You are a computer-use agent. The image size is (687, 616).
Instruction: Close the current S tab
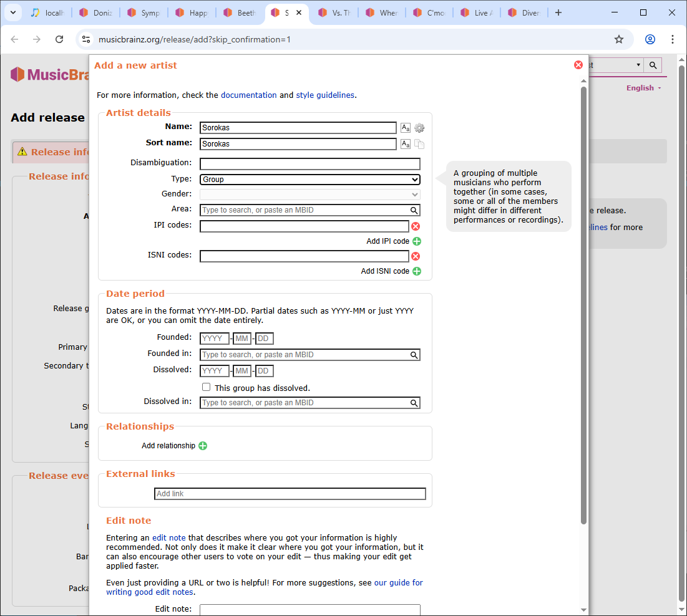pyautogui.click(x=299, y=12)
